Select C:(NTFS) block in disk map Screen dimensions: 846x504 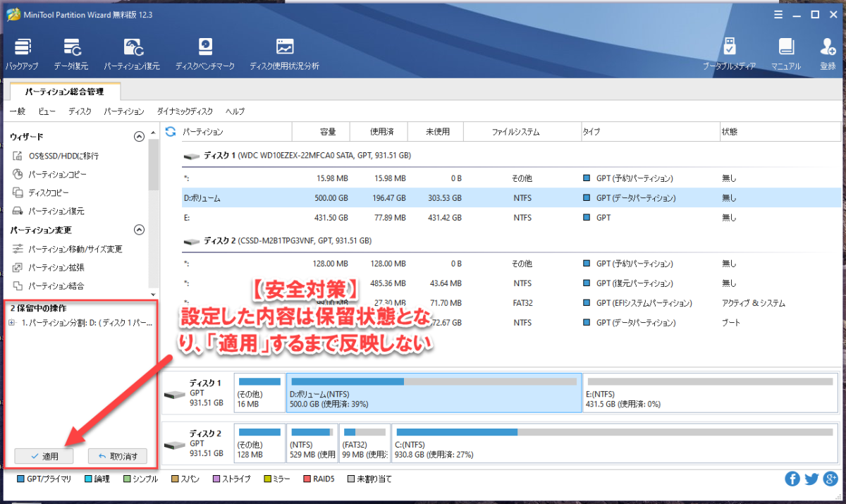pyautogui.click(x=615, y=445)
